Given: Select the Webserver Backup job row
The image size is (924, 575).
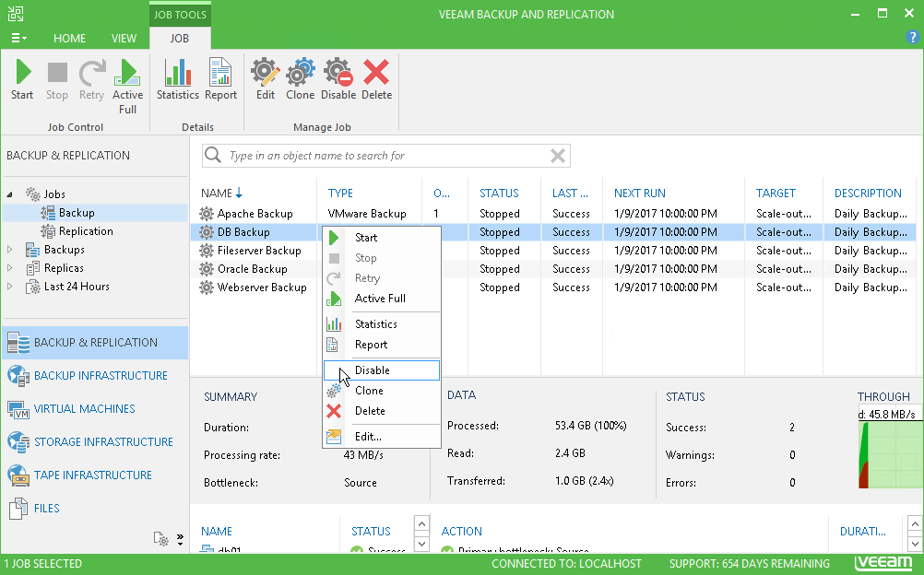Looking at the screenshot, I should 553,287.
